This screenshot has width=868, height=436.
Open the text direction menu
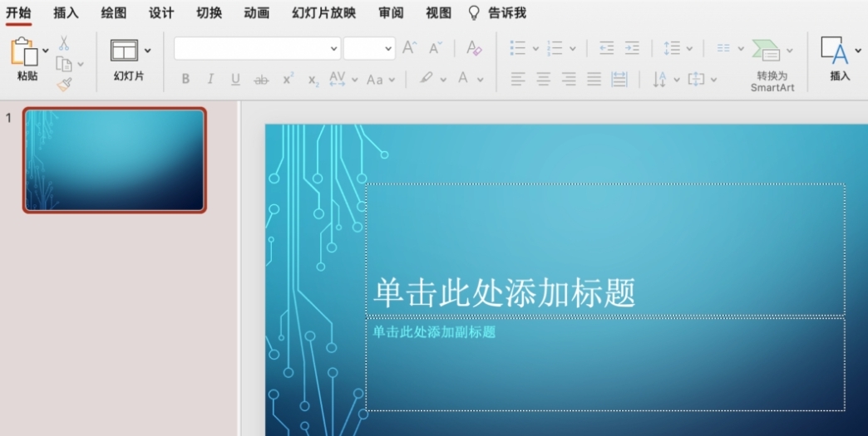(x=665, y=80)
